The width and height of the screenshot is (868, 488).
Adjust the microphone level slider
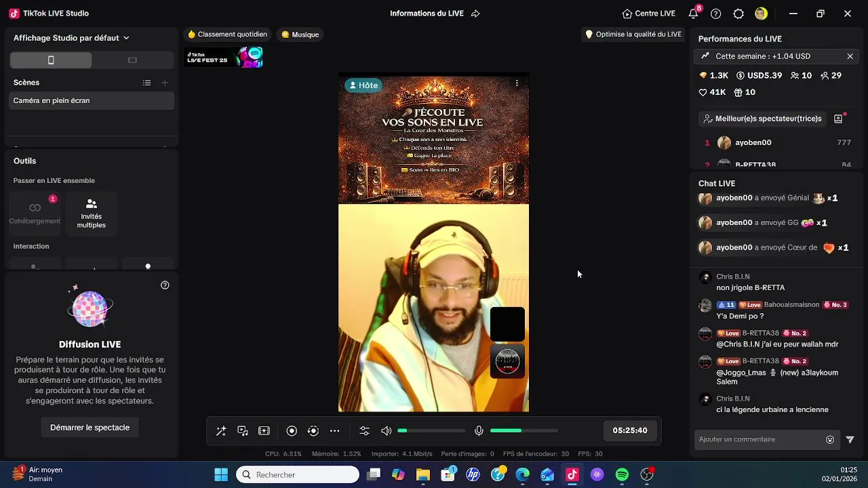point(524,431)
